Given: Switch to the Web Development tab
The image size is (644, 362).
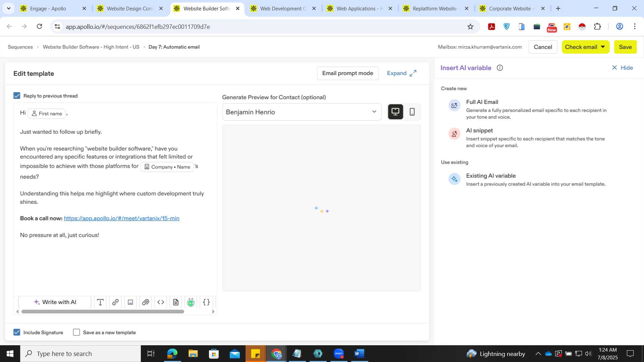Looking at the screenshot, I should coord(283,8).
